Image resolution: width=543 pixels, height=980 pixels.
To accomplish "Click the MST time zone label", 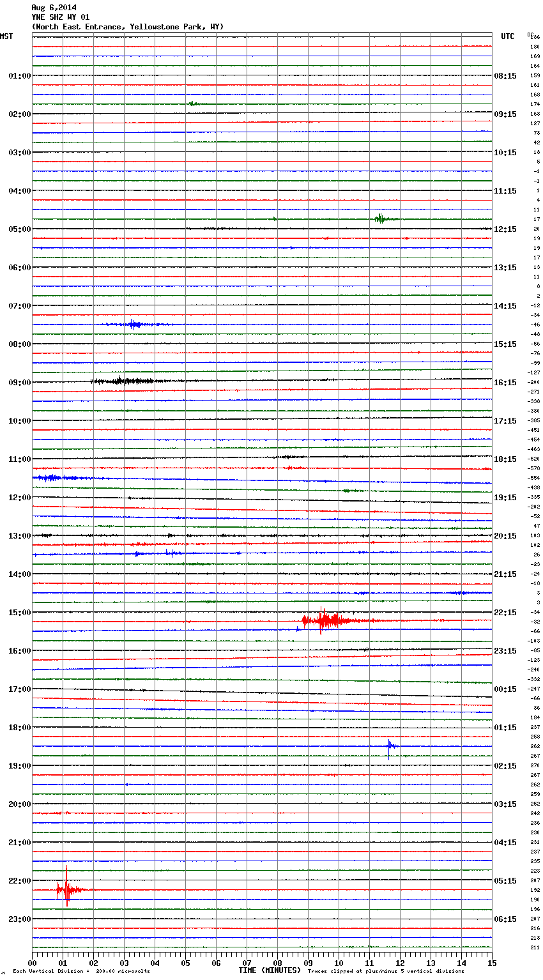I will click(x=6, y=36).
